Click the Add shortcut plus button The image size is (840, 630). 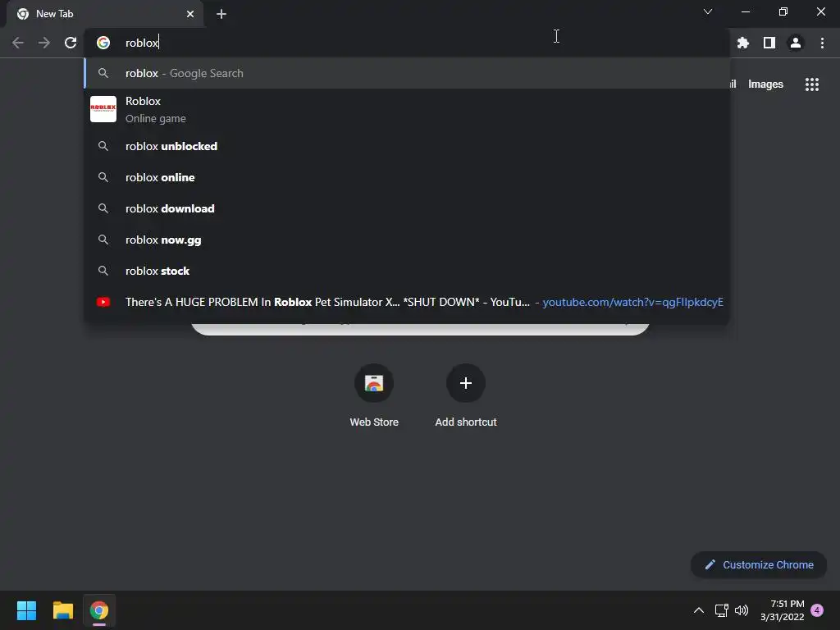[x=466, y=383]
